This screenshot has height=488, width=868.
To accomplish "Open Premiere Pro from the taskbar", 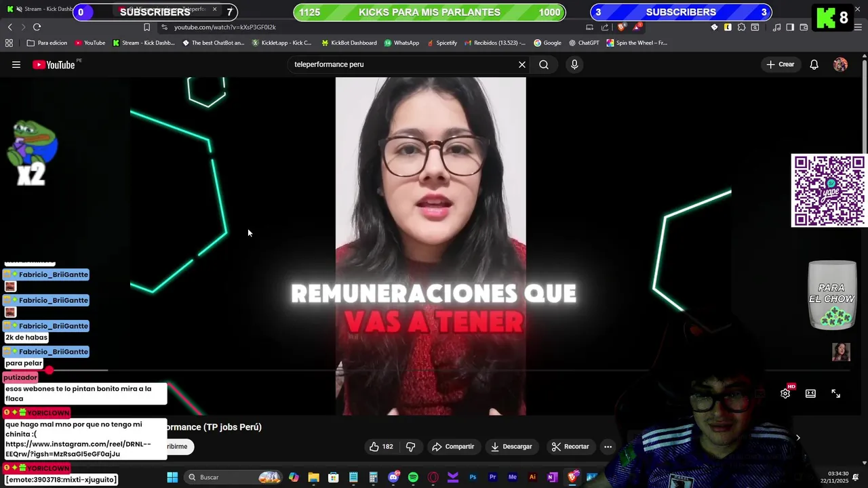I will 492,477.
